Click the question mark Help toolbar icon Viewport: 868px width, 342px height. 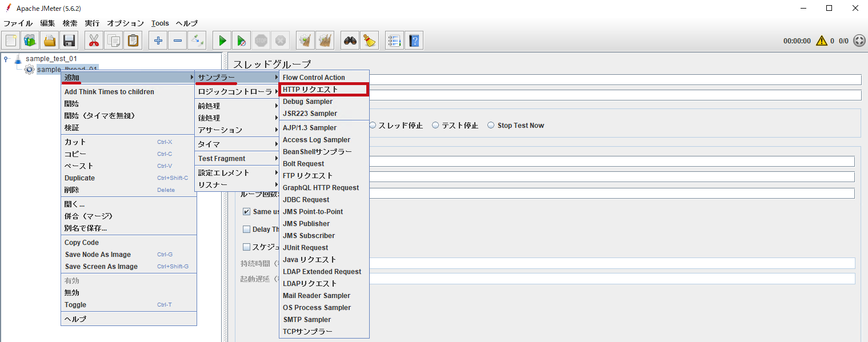click(x=414, y=41)
